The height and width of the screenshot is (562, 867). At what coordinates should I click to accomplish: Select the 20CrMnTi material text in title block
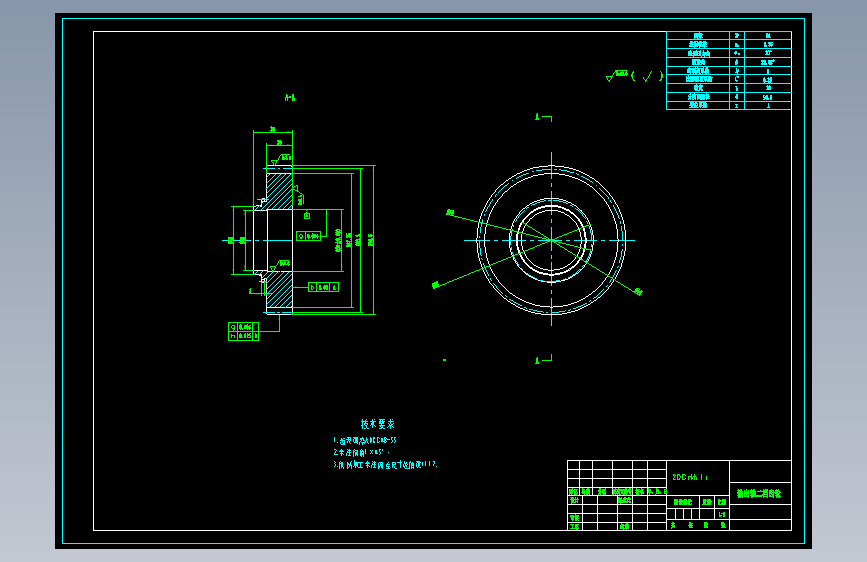point(690,477)
